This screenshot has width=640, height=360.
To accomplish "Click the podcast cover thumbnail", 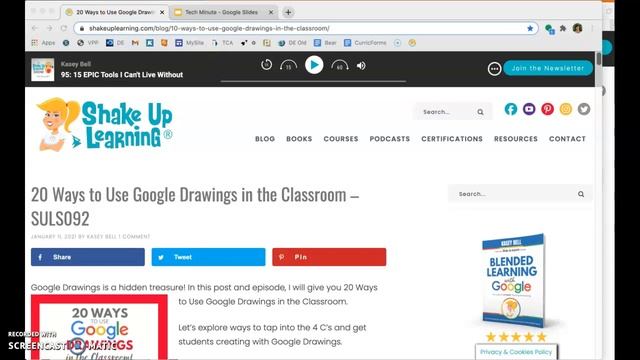I will tap(43, 69).
